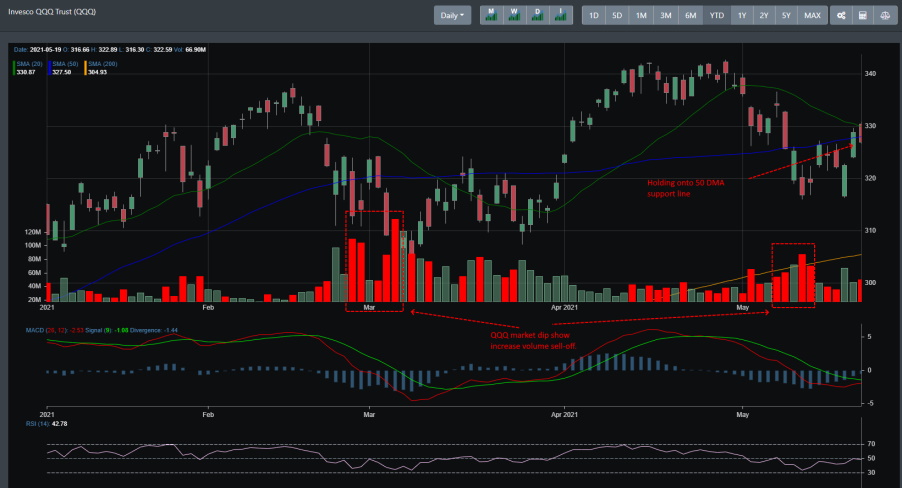902x488 pixels.
Task: Open the Daily interval dropdown
Action: (452, 16)
